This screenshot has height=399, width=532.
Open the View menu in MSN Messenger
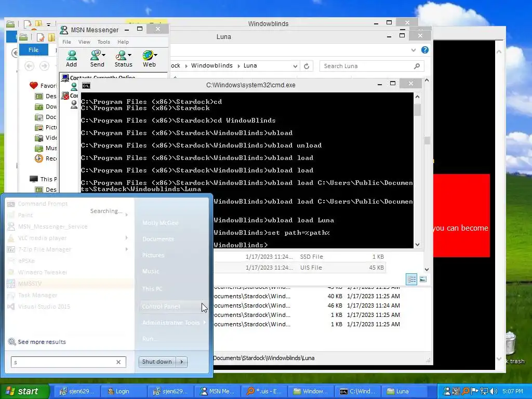pyautogui.click(x=84, y=42)
